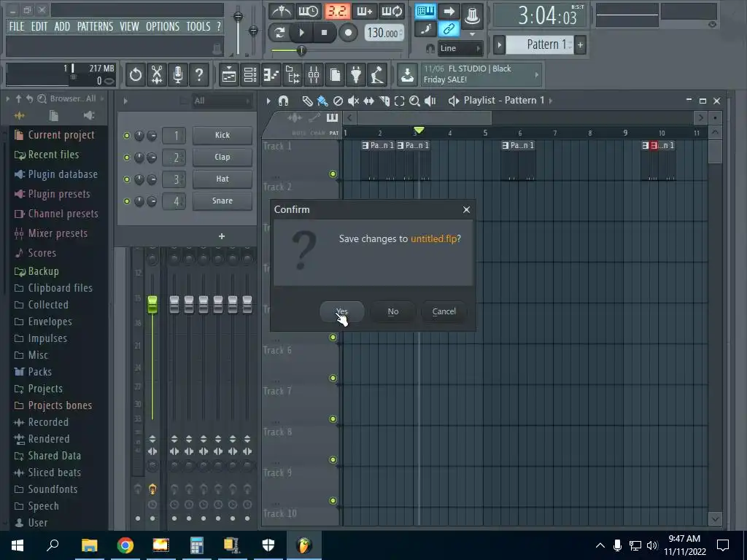The width and height of the screenshot is (747, 560).
Task: Click the microphone recording icon in toolbar
Action: pos(178,75)
